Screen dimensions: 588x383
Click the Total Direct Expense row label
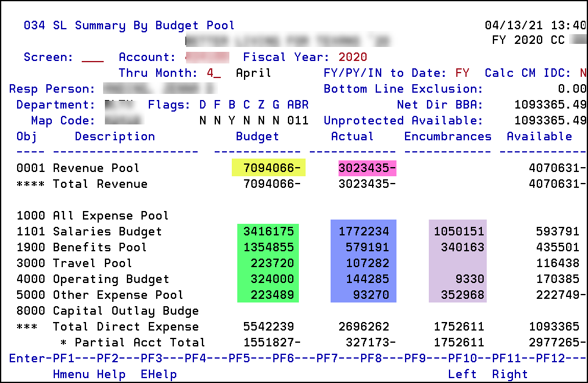click(x=126, y=327)
